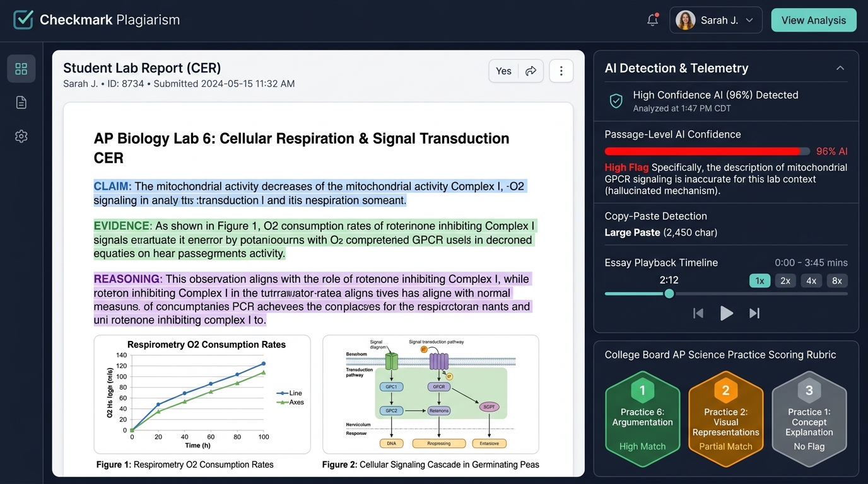Select the Practice 1: Concept Explanation badge
Viewport: 868px width, 484px height.
(x=809, y=419)
